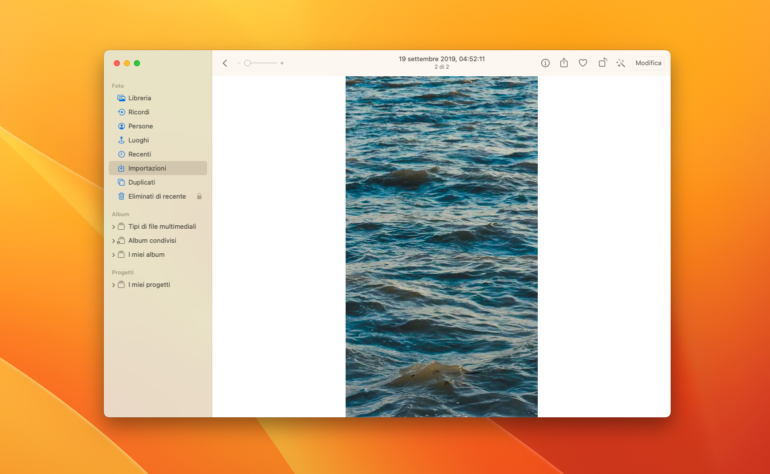
Task: Click the Ricordi icon
Action: (x=121, y=112)
